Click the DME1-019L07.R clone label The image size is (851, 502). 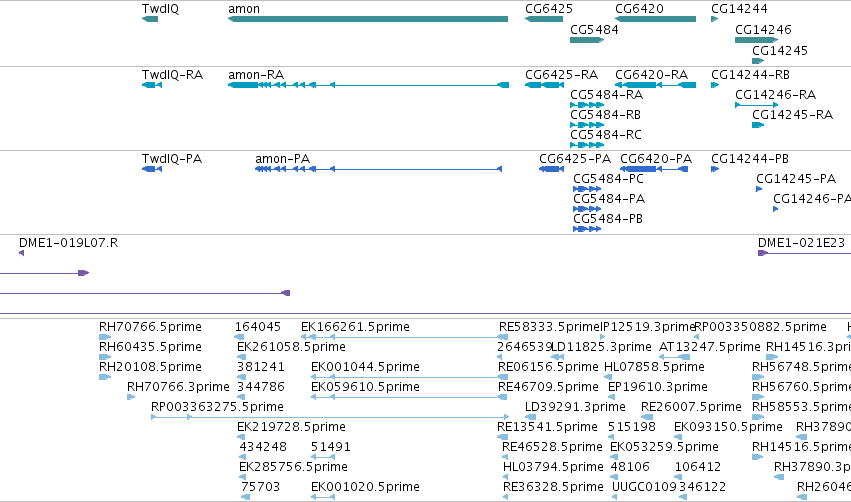pos(68,243)
